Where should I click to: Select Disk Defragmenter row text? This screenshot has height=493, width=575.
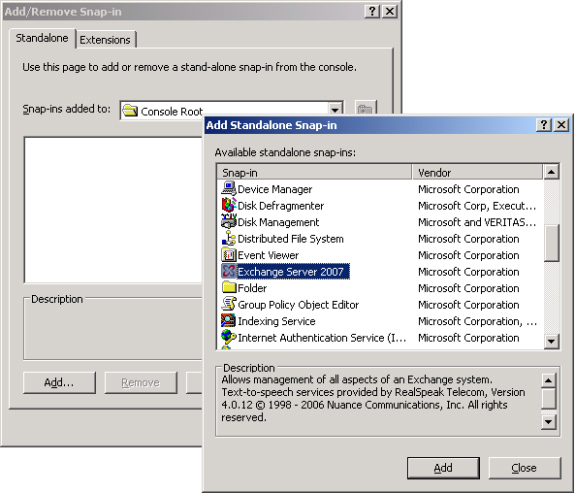click(x=281, y=206)
